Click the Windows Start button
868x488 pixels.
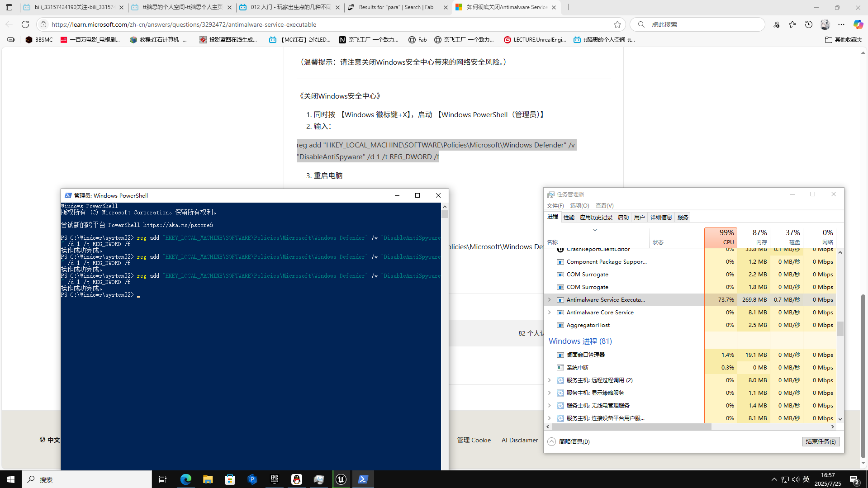11,479
